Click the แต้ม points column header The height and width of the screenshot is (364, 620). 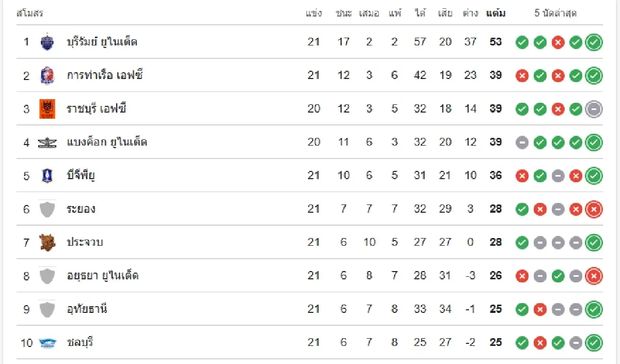(496, 13)
